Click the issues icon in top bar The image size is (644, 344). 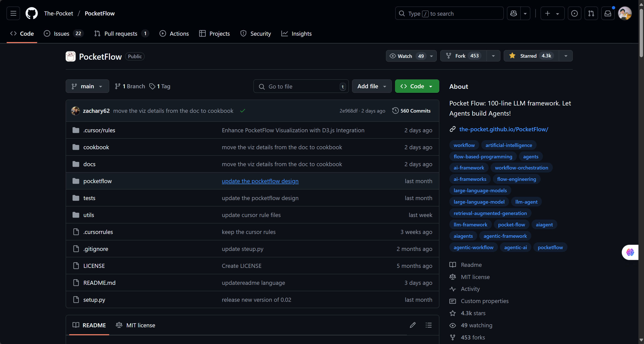[574, 13]
